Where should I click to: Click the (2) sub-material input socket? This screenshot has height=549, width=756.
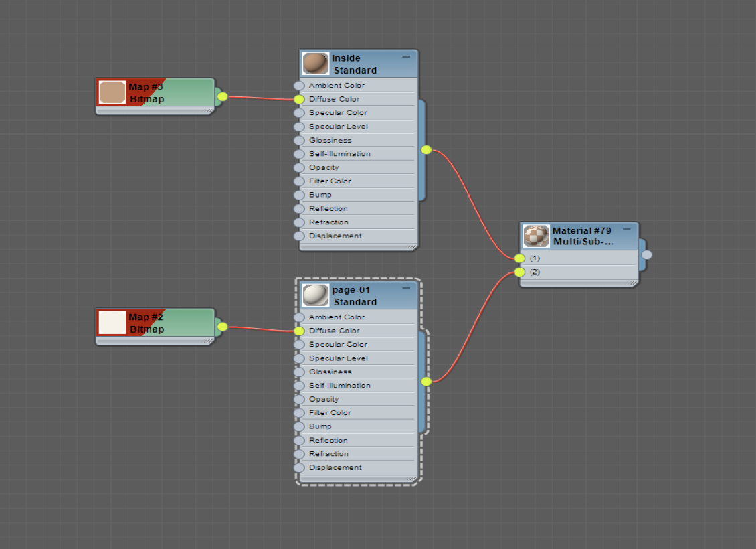pyautogui.click(x=519, y=272)
